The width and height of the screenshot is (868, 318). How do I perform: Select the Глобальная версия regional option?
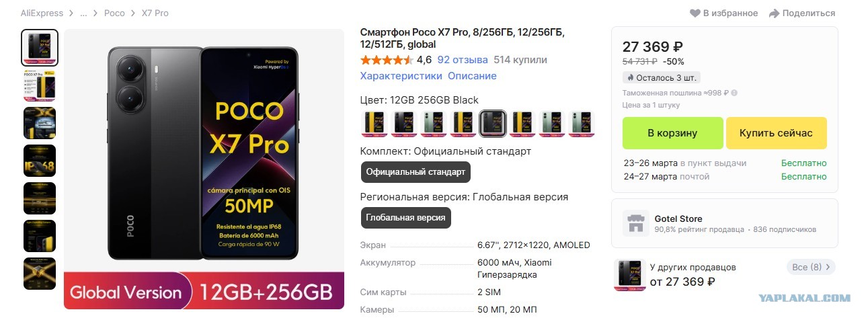(x=405, y=218)
